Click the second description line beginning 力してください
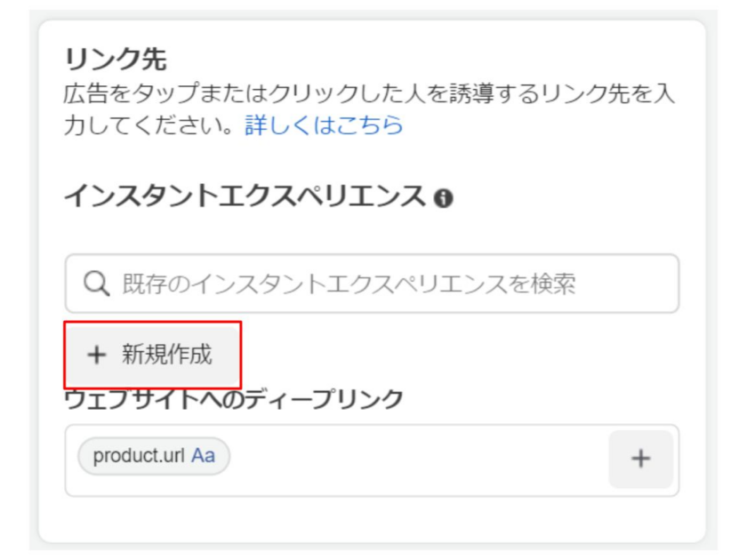Image resolution: width=747 pixels, height=560 pixels. click(149, 125)
